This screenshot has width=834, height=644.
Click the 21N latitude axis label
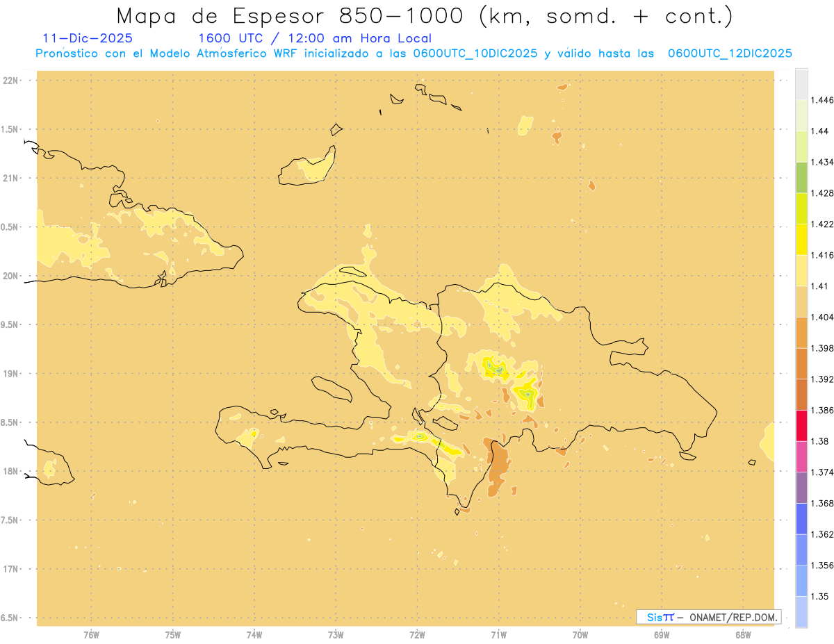[x=10, y=179]
